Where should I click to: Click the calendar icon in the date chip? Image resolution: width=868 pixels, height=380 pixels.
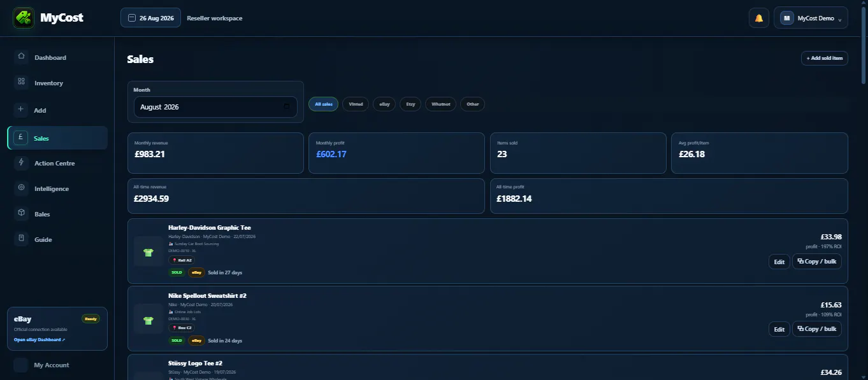click(x=132, y=18)
